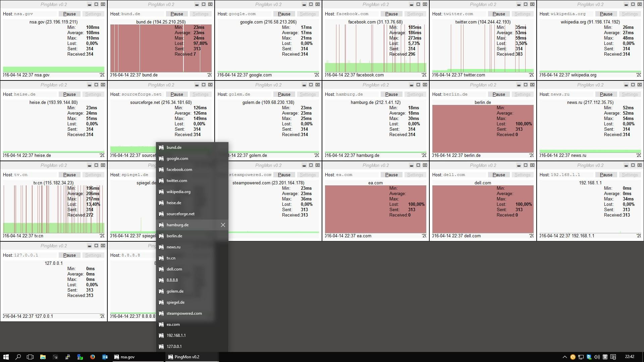The height and width of the screenshot is (362, 644).
Task: Pick 8.8.8.8 from window list
Action: [192, 280]
